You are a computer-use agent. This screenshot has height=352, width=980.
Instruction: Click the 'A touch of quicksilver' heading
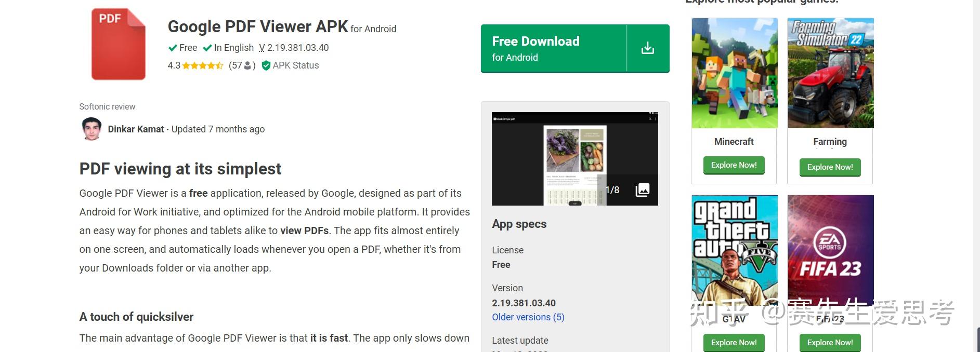(136, 317)
